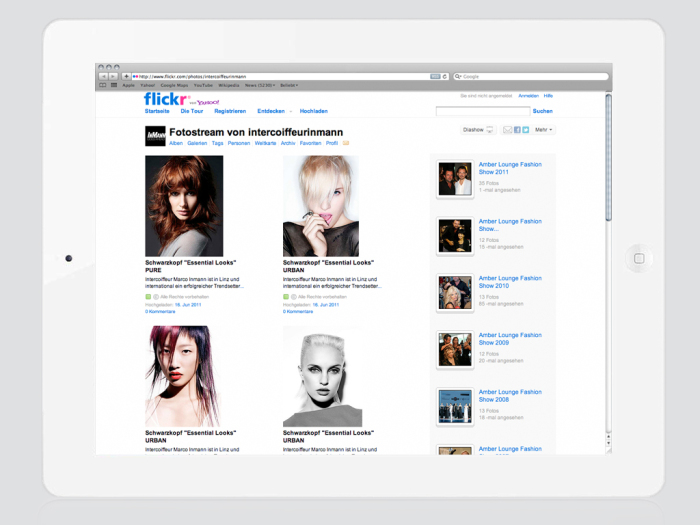Click the Yahoo! bookmark
700x525 pixels.
point(147,85)
